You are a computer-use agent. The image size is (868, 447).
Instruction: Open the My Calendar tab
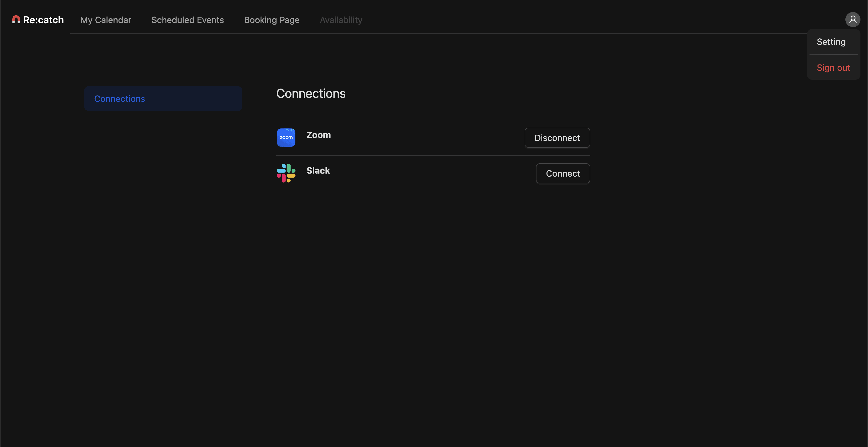(106, 20)
